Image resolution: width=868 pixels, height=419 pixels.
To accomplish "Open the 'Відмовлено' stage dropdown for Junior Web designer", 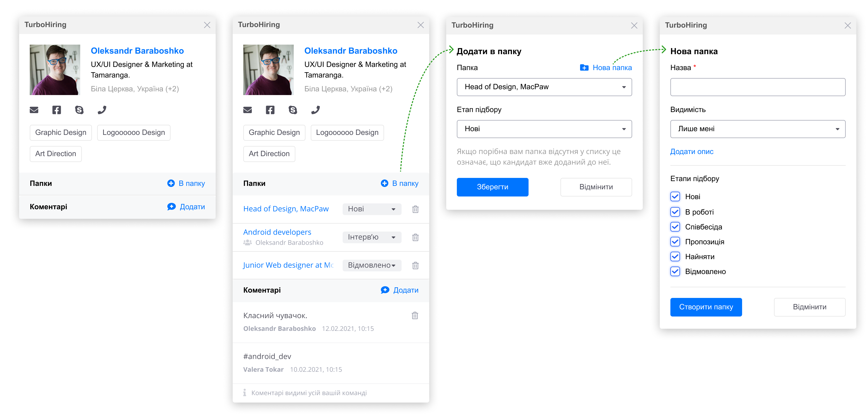I will [372, 266].
